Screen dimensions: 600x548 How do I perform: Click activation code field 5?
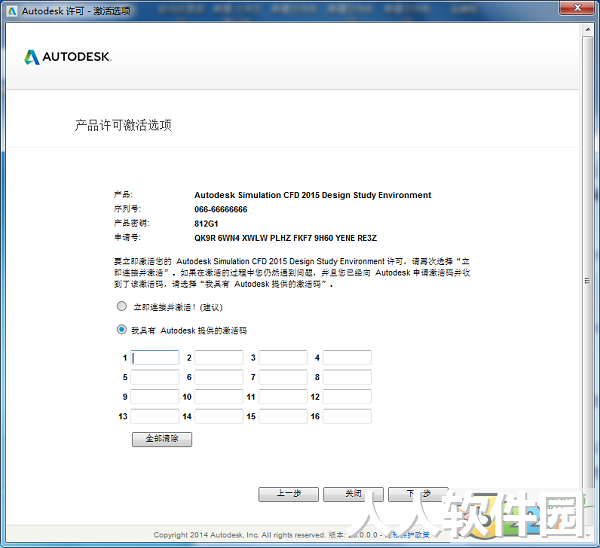point(155,377)
